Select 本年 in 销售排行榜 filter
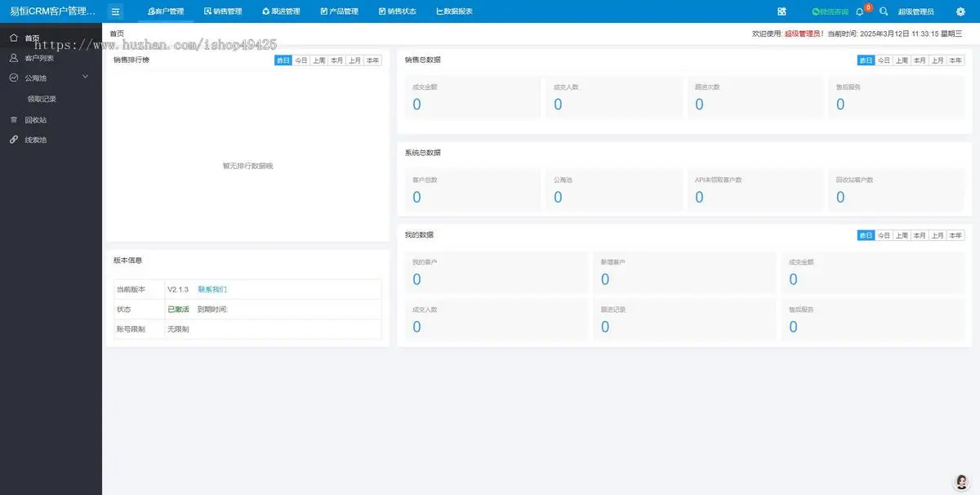The image size is (980, 495). coord(372,60)
